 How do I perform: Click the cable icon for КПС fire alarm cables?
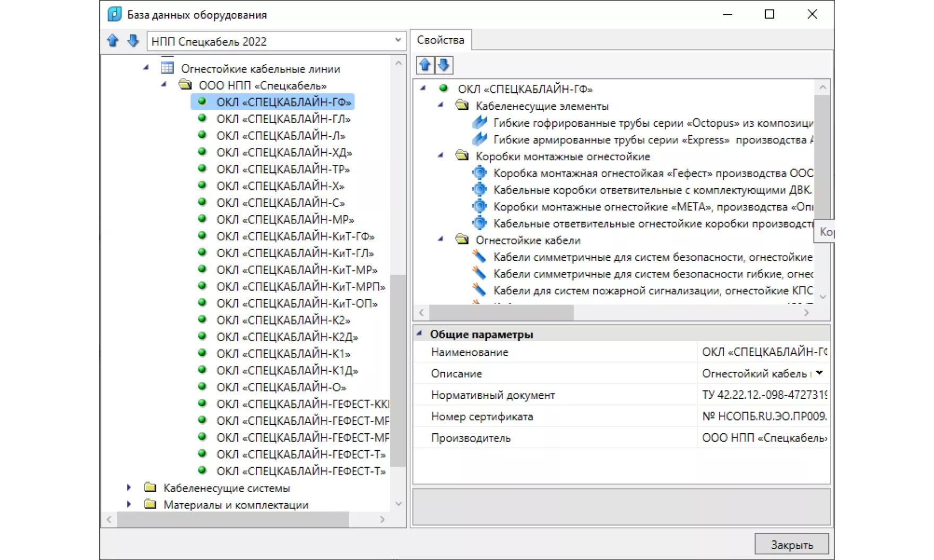pos(479,291)
